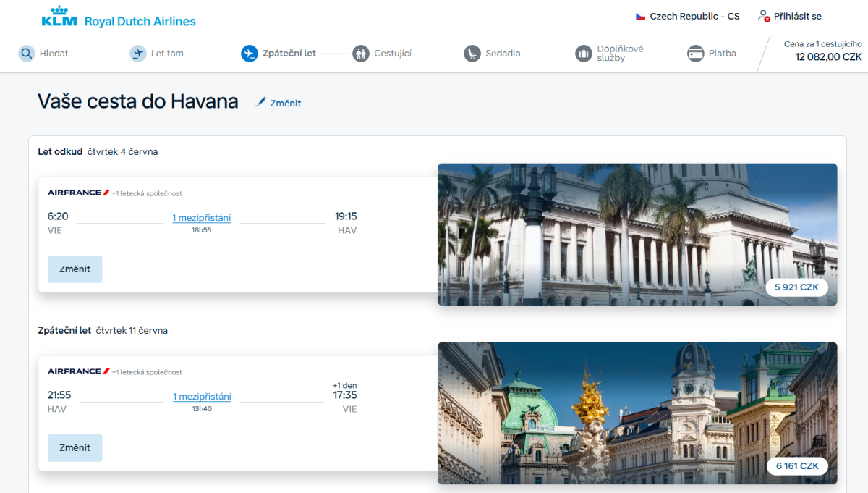Expand 1 mezipřistání details for return flight

(202, 397)
